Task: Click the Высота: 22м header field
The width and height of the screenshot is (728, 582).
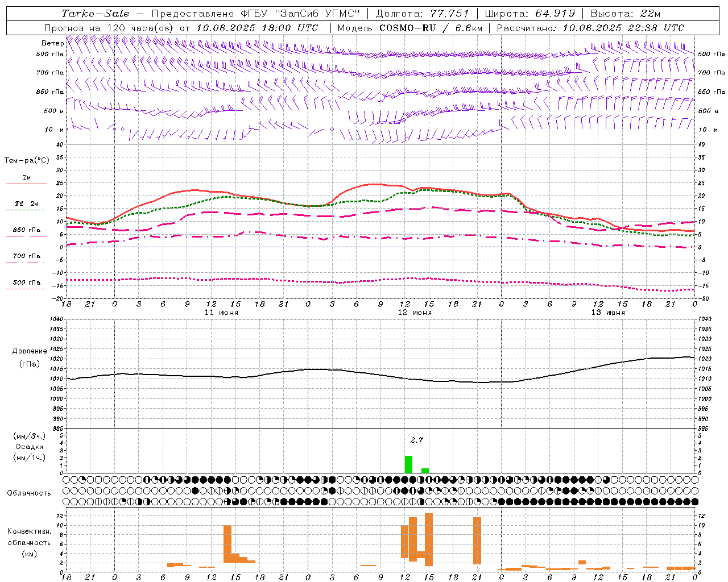Action: tap(625, 14)
